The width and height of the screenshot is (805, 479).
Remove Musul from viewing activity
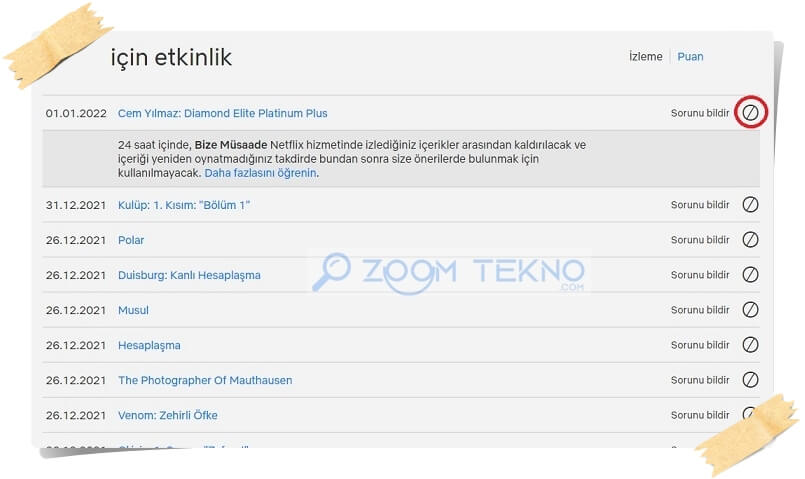[750, 310]
